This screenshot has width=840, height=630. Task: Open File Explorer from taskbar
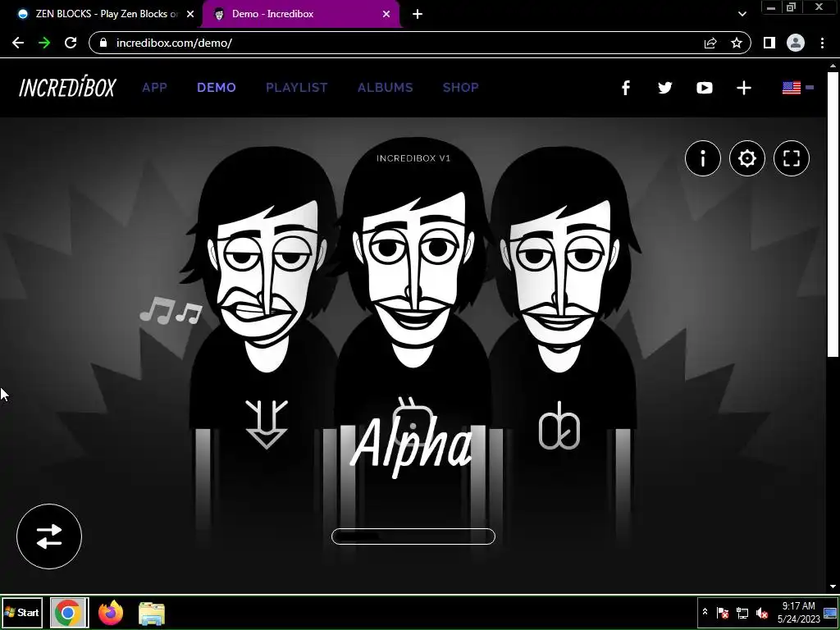[152, 614]
